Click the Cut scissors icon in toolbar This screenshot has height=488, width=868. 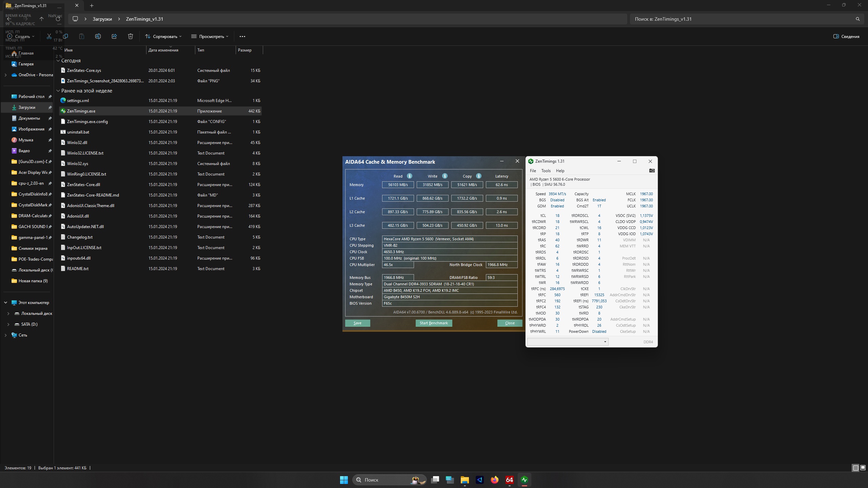49,36
